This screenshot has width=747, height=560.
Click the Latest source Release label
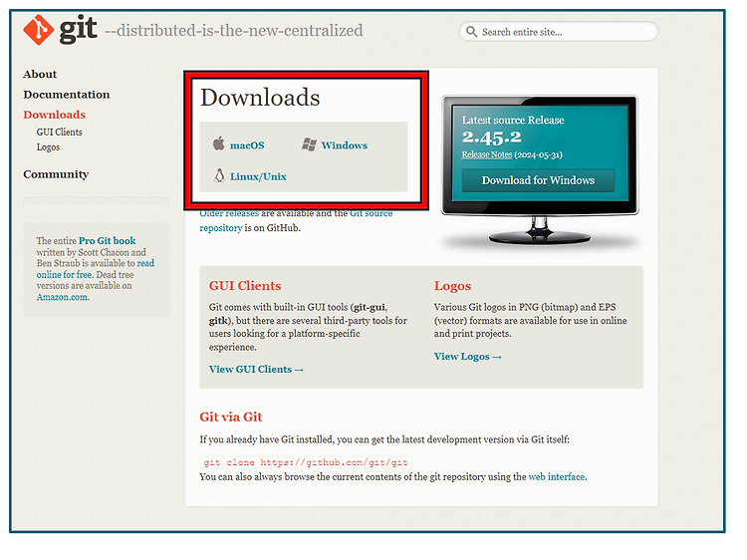click(513, 121)
